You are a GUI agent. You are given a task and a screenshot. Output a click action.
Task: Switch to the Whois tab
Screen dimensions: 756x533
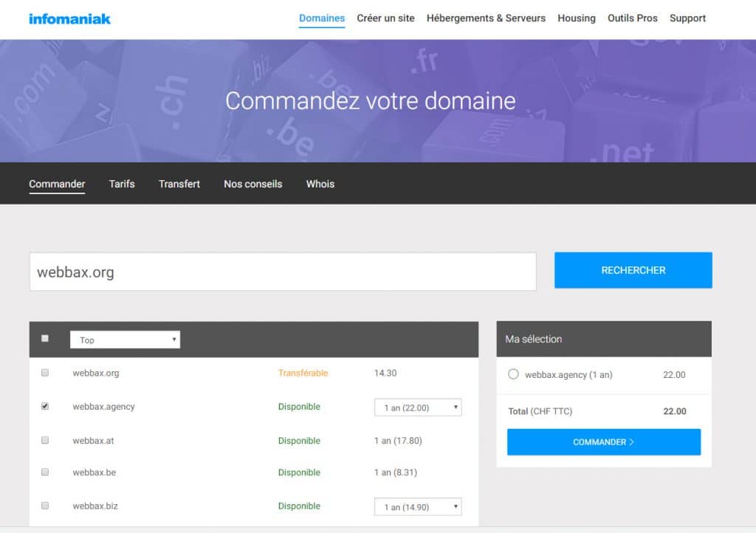[x=320, y=184]
